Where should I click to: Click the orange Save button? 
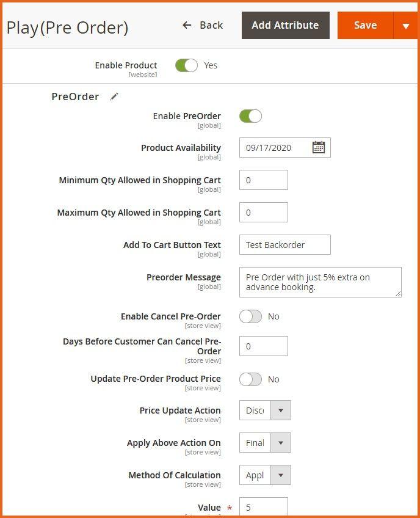pyautogui.click(x=365, y=26)
